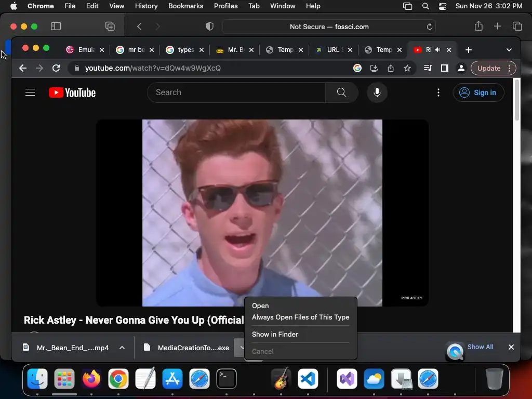Click Safari privacy shield icon

tap(210, 26)
